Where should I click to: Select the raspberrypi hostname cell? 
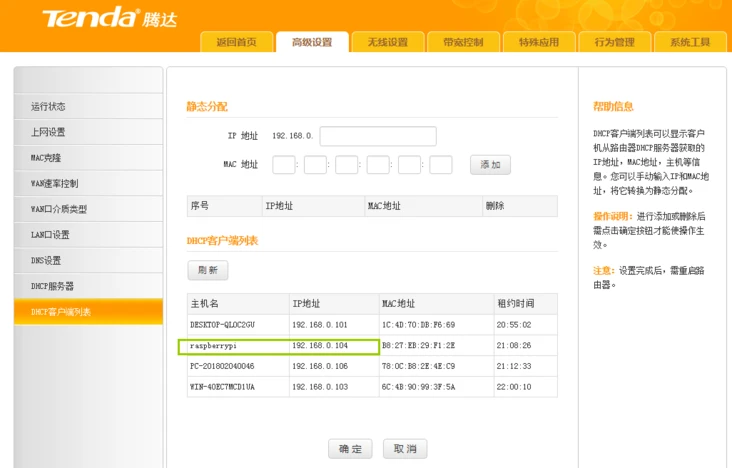213,346
